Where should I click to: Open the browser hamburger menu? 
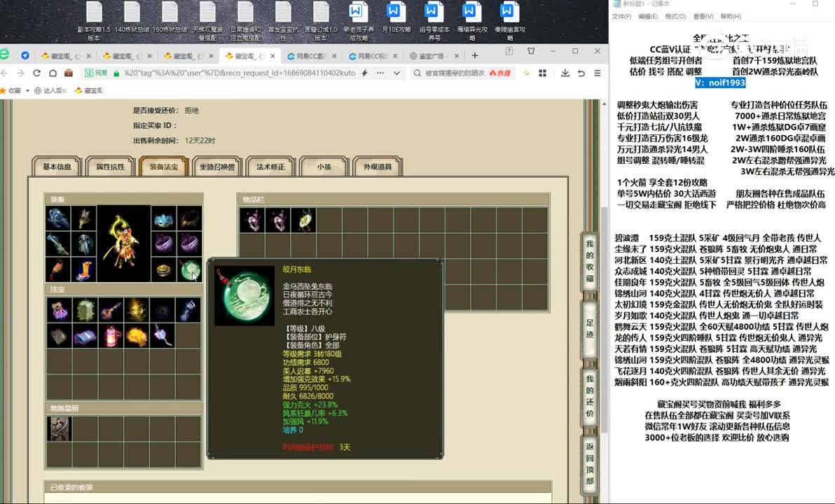click(598, 73)
